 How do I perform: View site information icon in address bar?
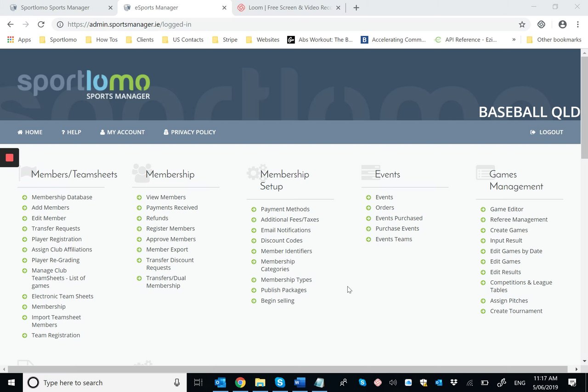60,24
